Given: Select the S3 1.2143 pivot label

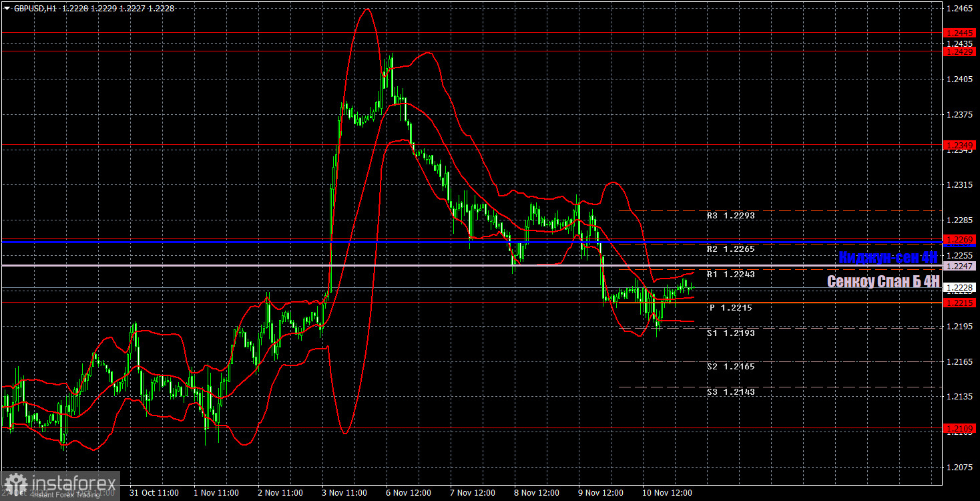Looking at the screenshot, I should point(731,392).
